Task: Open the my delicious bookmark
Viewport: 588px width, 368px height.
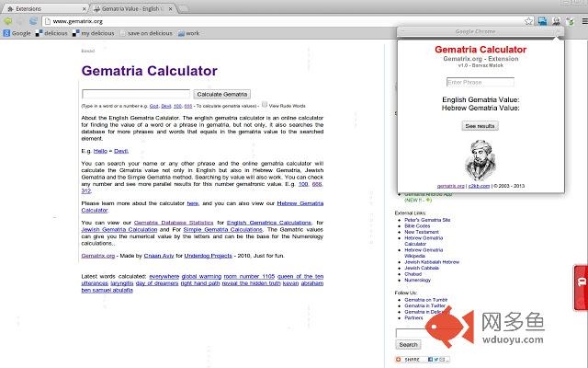Action: (94, 33)
